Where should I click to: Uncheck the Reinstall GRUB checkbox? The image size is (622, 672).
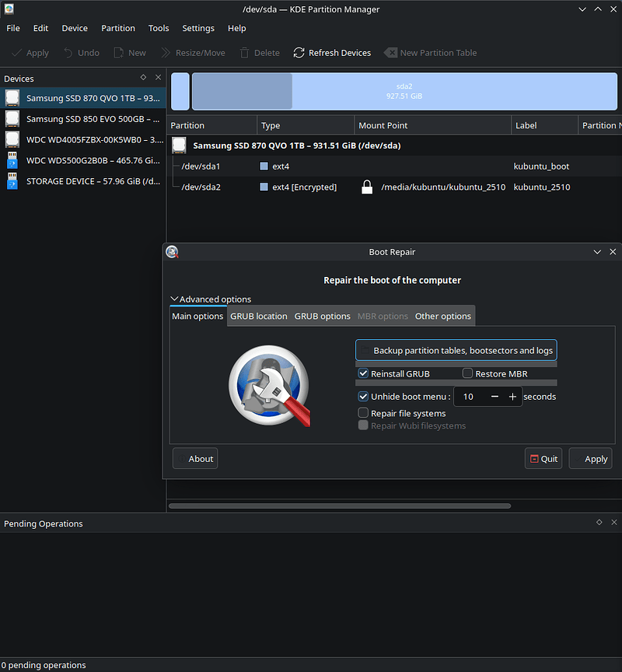(x=363, y=373)
